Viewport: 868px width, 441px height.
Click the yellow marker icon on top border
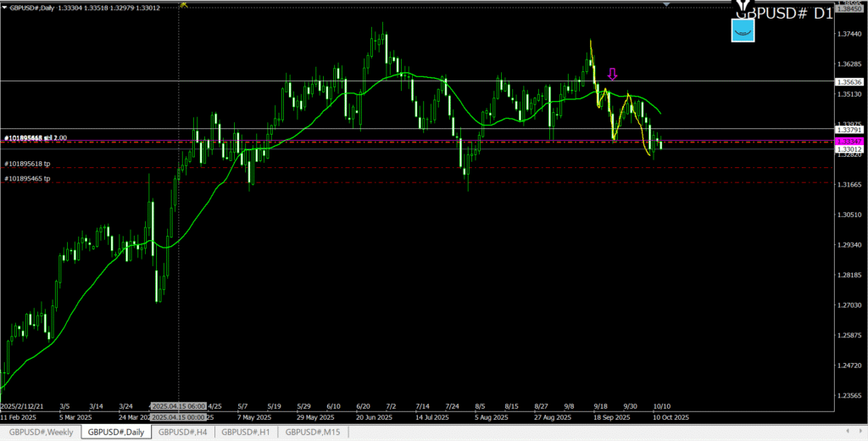click(184, 4)
